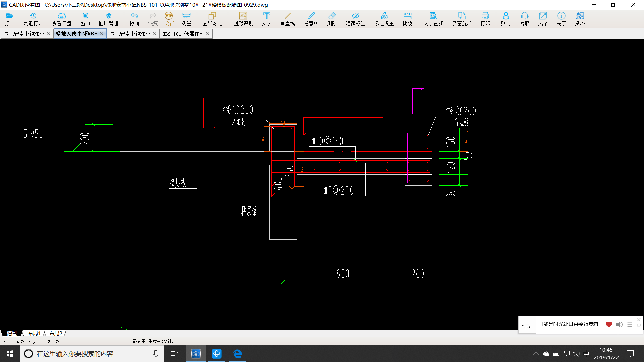Toggle the 中 input method indicator

pos(586,354)
